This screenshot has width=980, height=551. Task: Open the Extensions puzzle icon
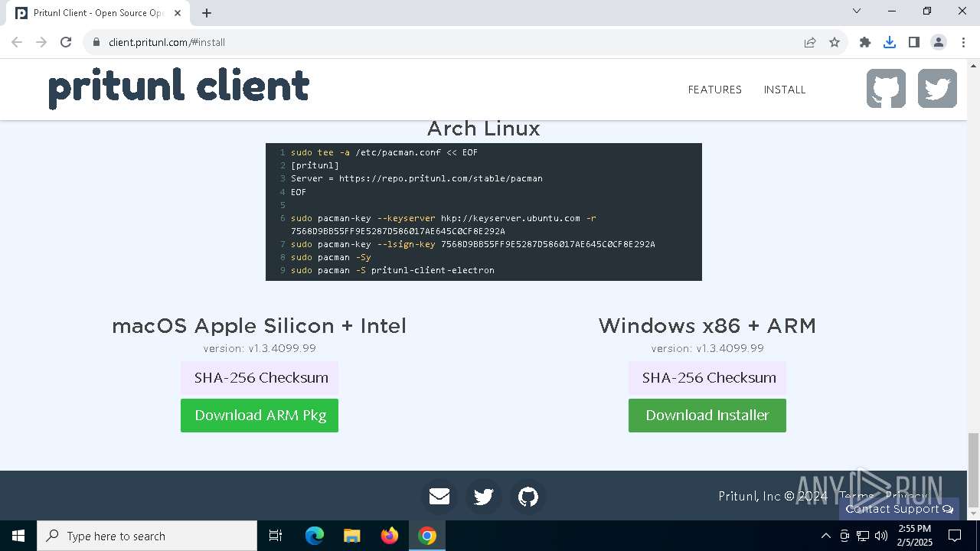tap(865, 42)
